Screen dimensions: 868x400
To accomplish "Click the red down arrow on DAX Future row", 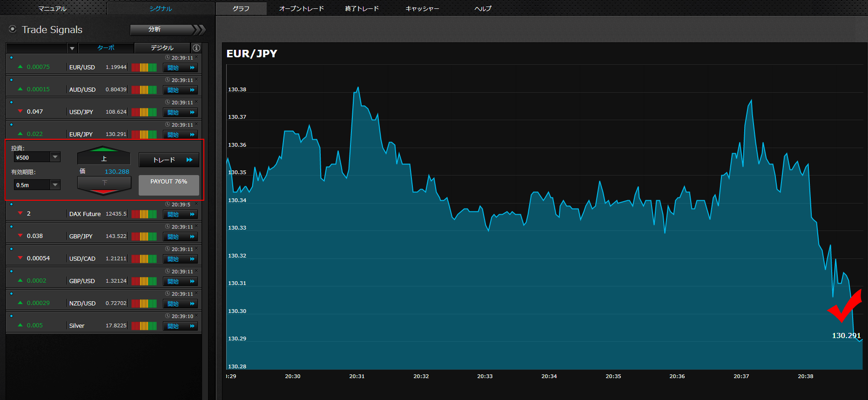I will tap(20, 213).
